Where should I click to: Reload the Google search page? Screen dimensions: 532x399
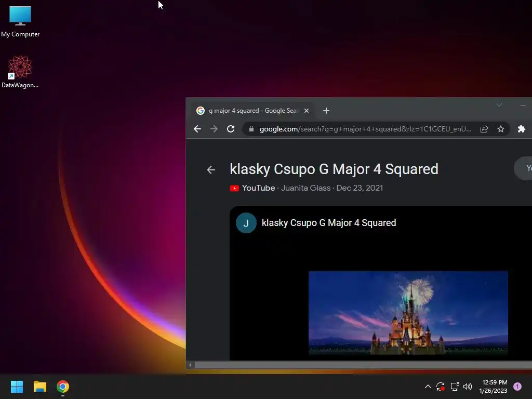click(231, 129)
